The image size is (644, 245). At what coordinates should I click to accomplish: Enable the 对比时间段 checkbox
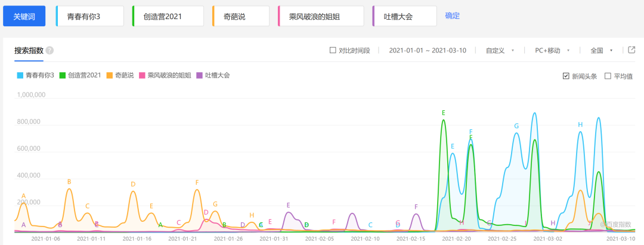coord(333,51)
